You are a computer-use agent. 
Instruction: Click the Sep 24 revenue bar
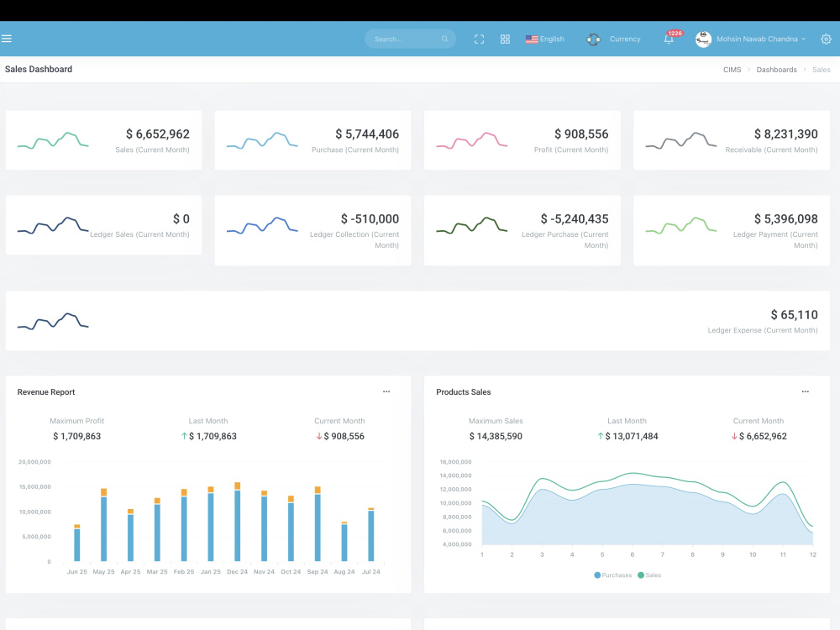pyautogui.click(x=318, y=524)
